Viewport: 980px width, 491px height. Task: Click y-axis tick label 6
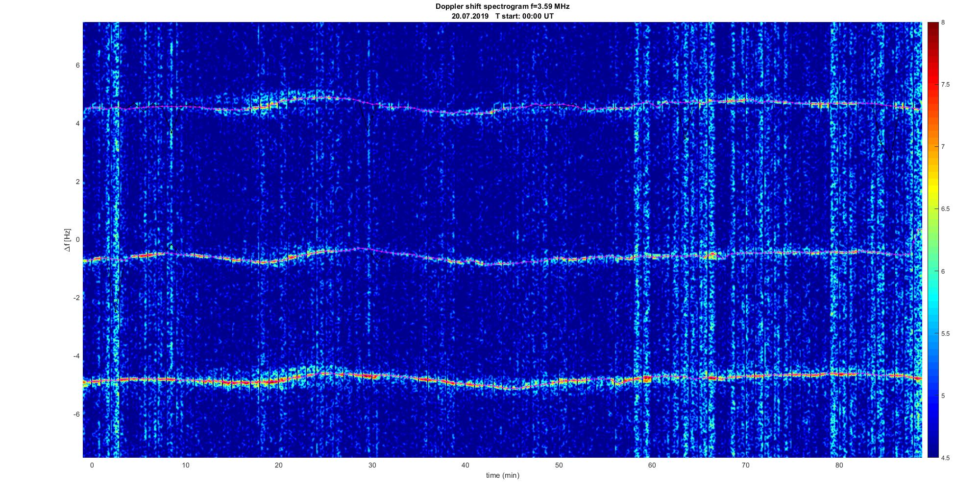tap(77, 66)
